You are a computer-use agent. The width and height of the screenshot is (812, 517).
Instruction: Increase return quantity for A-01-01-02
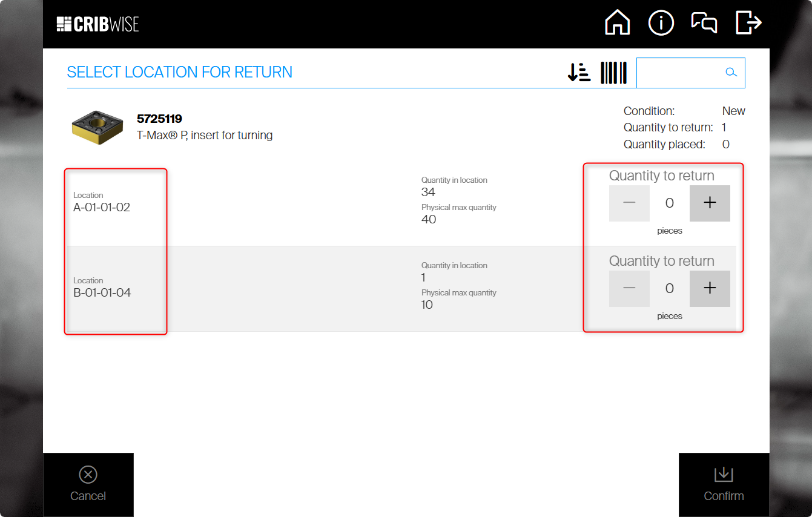[710, 203]
